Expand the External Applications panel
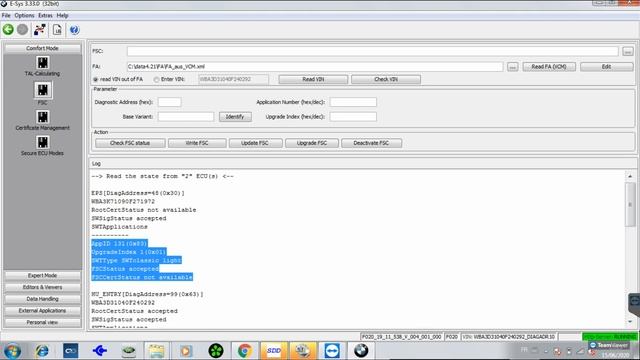Viewport: 640px width, 360px height. (42, 311)
